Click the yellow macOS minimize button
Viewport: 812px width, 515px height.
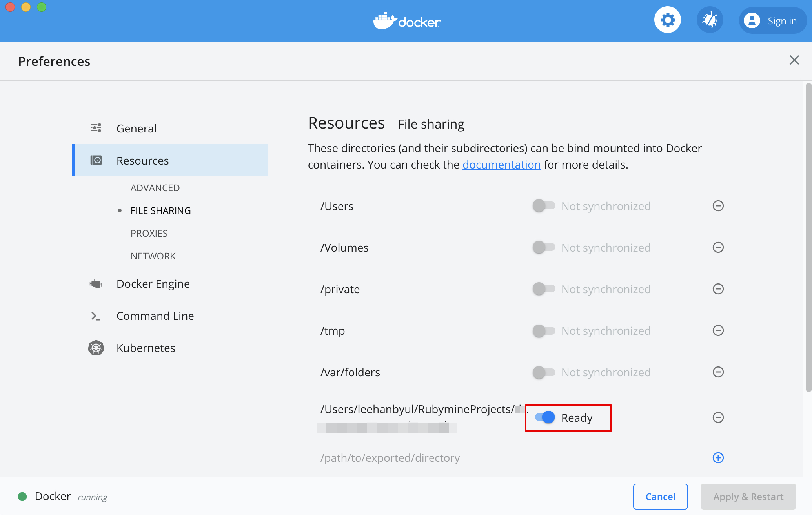(x=26, y=7)
